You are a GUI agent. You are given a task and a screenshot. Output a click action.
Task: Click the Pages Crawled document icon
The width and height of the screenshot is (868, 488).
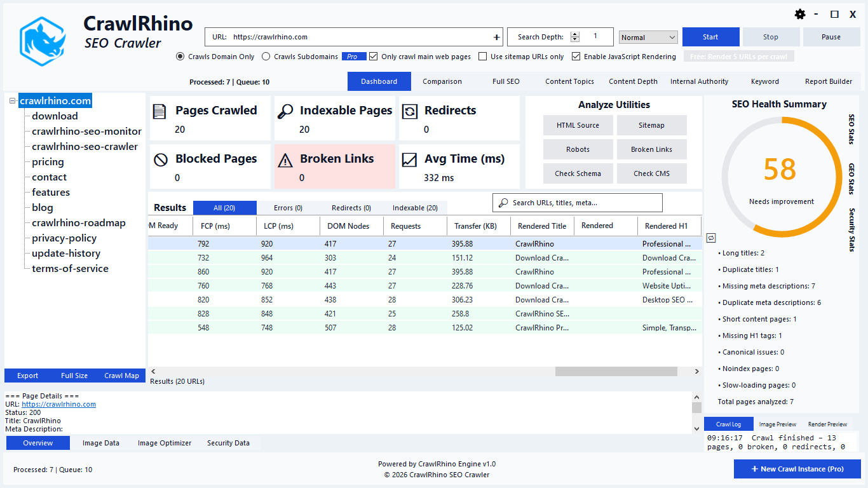pyautogui.click(x=159, y=111)
